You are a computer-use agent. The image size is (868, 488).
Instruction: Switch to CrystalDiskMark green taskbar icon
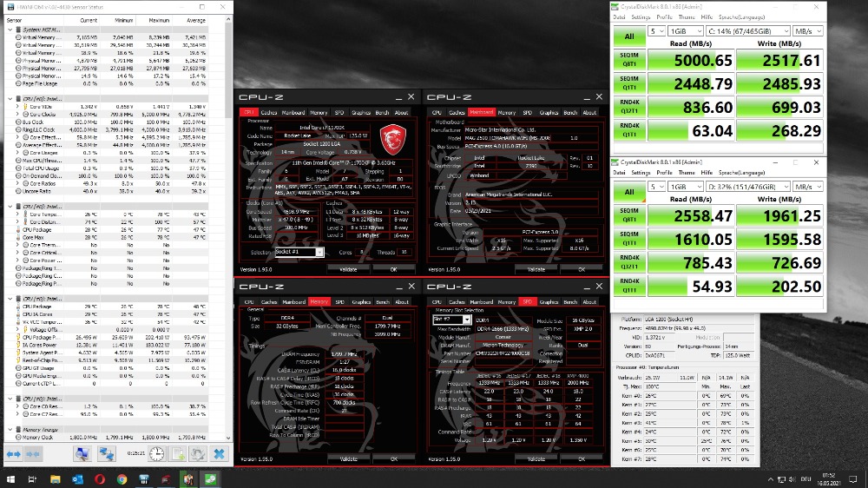[x=210, y=479]
